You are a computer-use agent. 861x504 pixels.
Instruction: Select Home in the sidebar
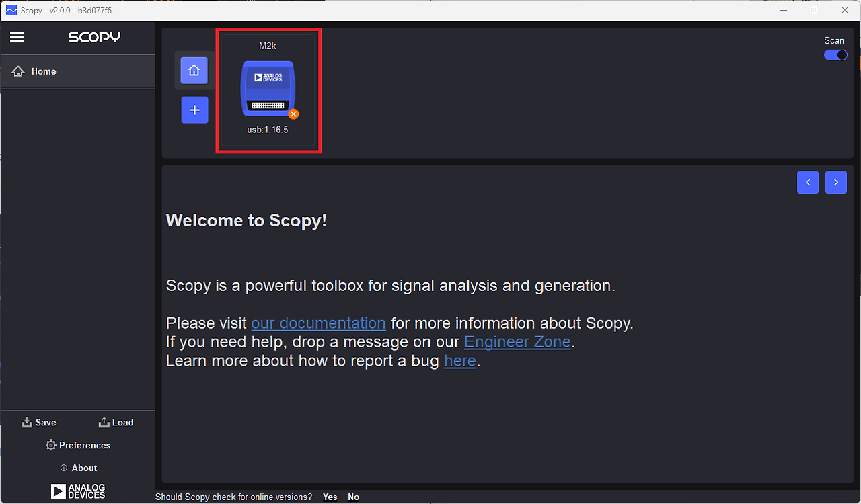click(x=77, y=71)
